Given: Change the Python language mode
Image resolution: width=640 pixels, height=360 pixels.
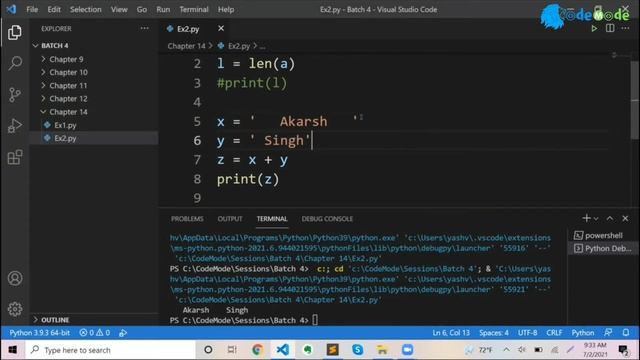Looking at the screenshot, I should click(x=582, y=333).
